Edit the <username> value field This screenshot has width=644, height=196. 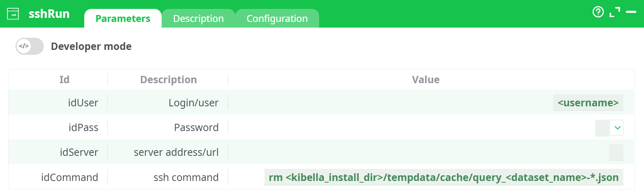point(588,103)
